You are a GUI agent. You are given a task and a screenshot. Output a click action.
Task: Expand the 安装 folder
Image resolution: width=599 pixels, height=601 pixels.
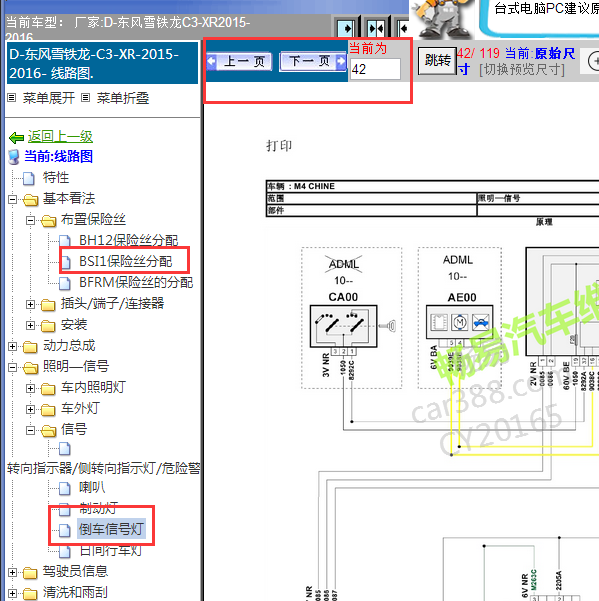[30, 325]
